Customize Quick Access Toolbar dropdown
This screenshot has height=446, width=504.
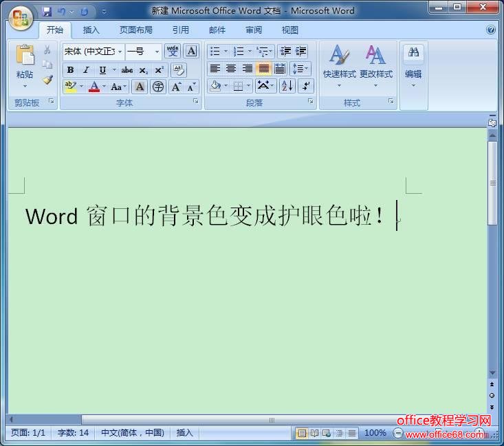104,12
